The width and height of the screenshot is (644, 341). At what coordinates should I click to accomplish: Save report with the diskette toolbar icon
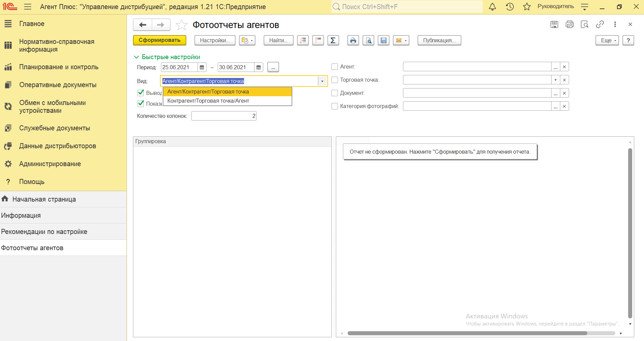pos(383,40)
